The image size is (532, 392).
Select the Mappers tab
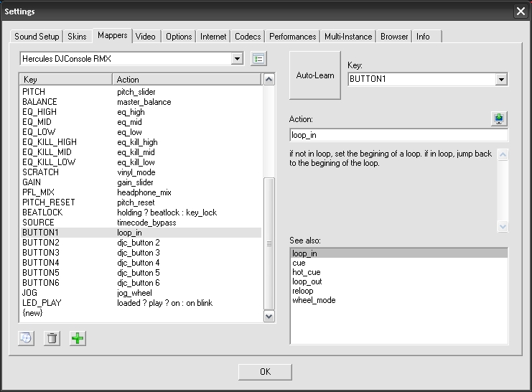(112, 35)
